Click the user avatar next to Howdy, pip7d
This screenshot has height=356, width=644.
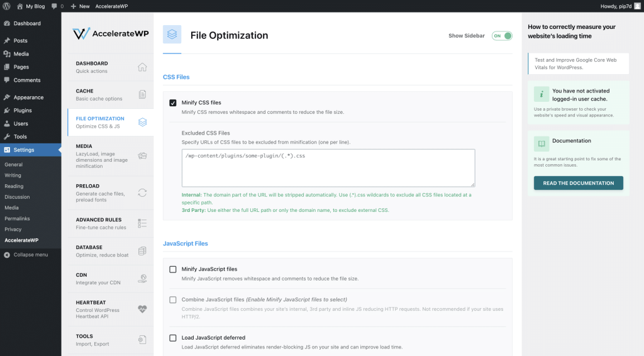(x=638, y=6)
